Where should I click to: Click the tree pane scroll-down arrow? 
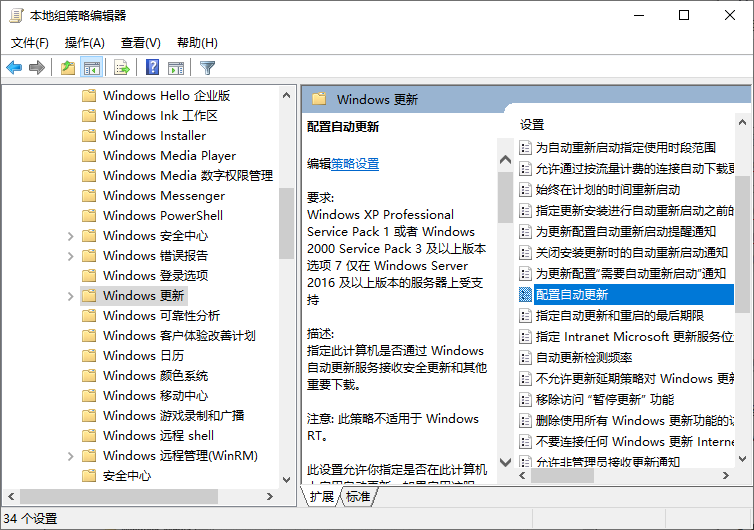coord(287,480)
